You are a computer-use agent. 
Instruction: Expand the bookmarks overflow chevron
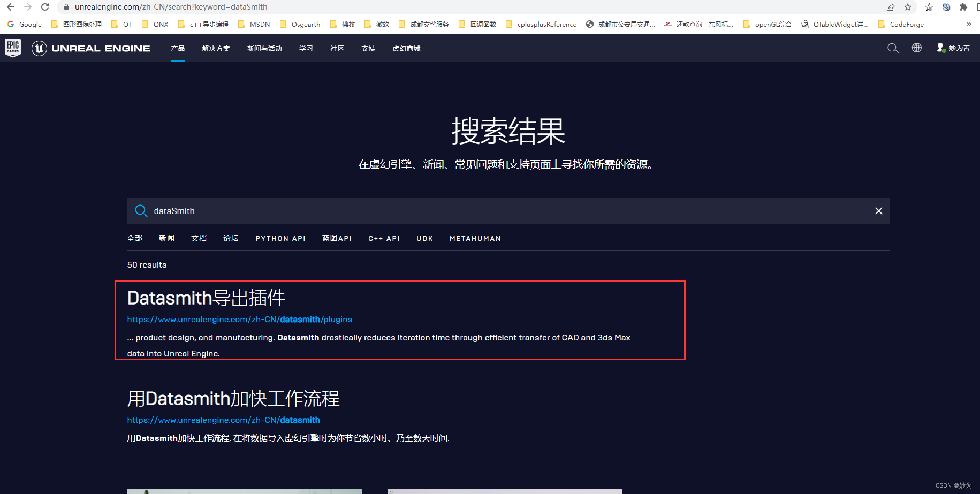969,24
